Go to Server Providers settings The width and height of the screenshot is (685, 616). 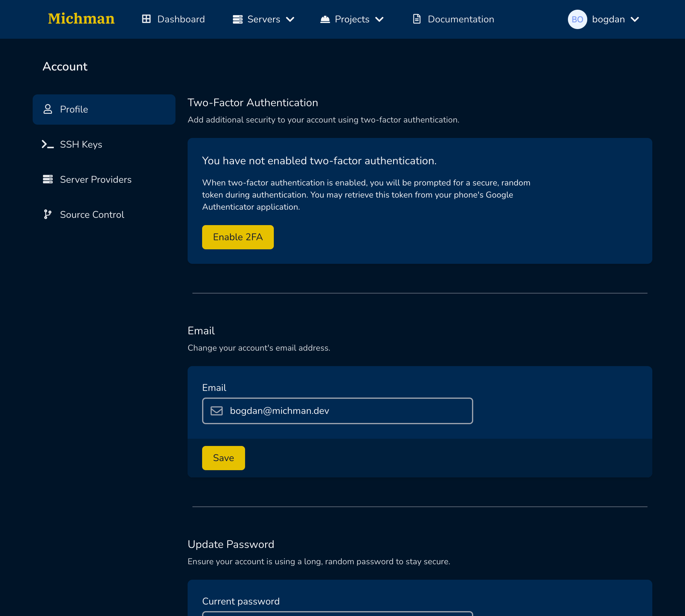[x=95, y=179]
